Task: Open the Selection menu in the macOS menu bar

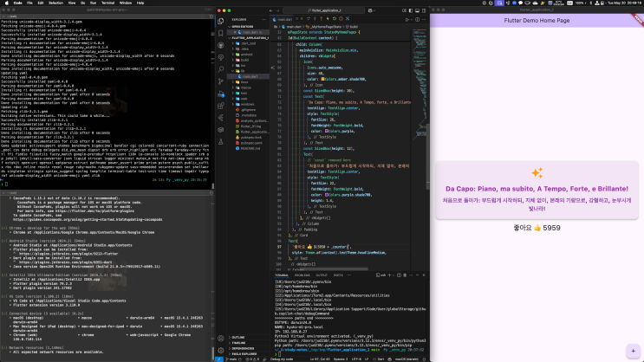Action: (x=55, y=3)
